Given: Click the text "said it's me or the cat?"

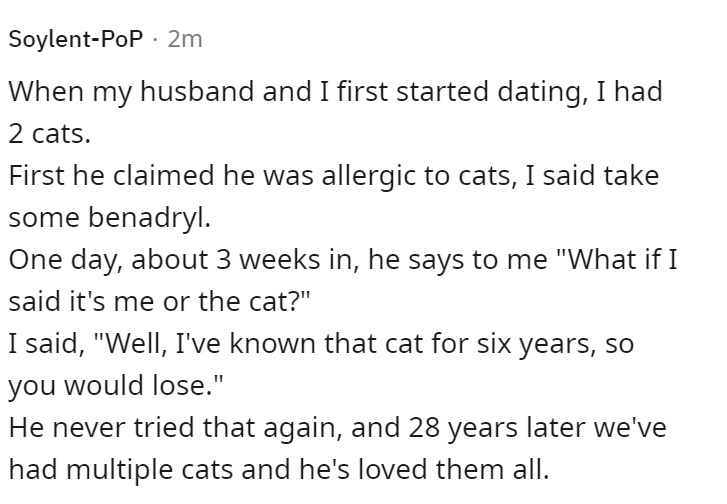Looking at the screenshot, I should (x=159, y=301).
